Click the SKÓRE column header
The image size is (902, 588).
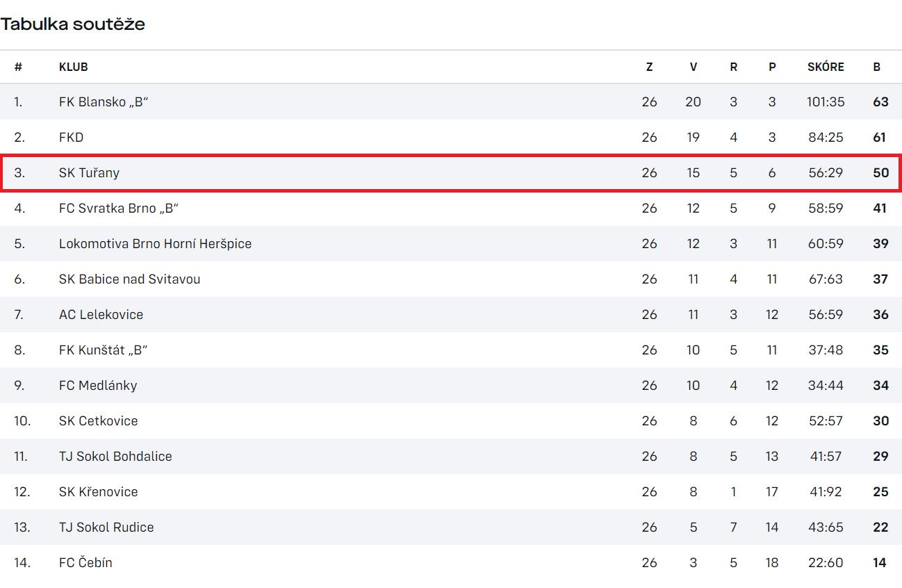tap(826, 67)
